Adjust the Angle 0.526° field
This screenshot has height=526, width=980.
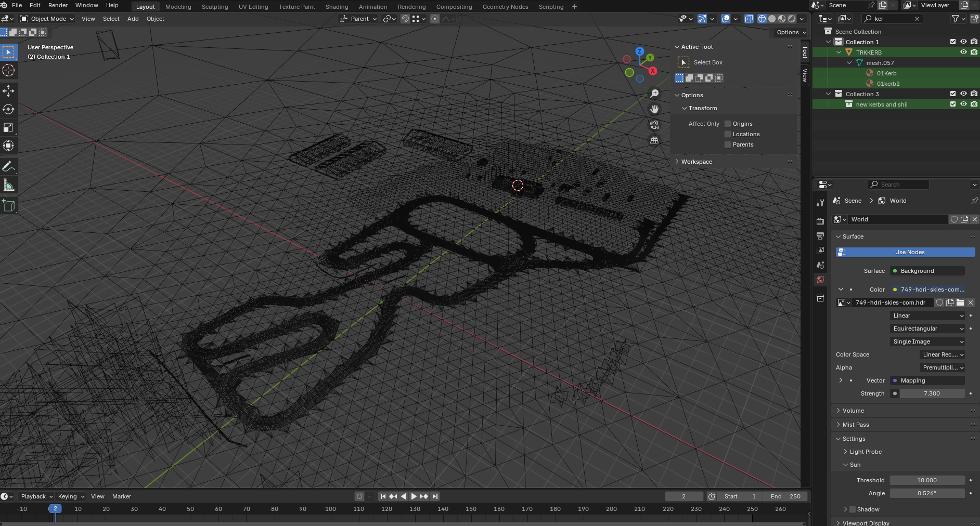coord(927,493)
